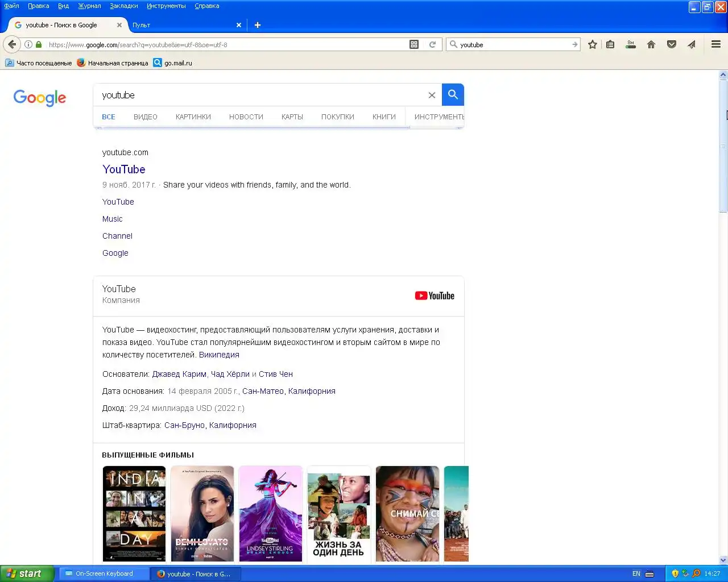728x582 pixels.
Task: Open founder link Чад Хёрли
Action: point(230,374)
